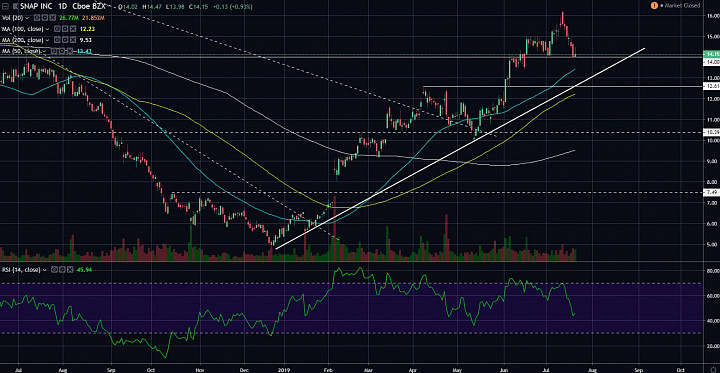
Task: Click the RSI (14, close) indicator name
Action: click(21, 270)
